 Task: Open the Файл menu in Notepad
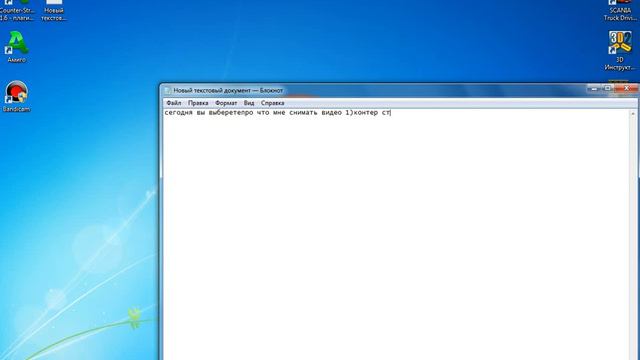point(173,103)
